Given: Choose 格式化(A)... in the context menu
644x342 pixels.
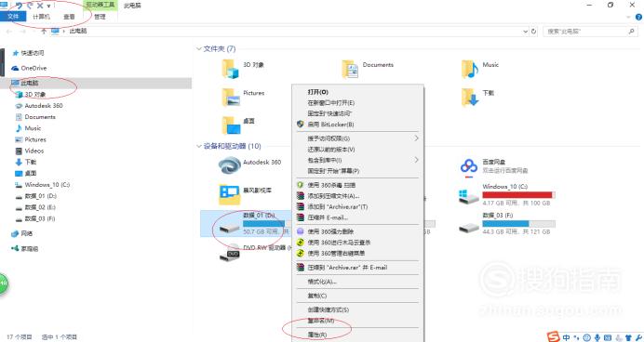Looking at the screenshot, I should click(x=322, y=282).
